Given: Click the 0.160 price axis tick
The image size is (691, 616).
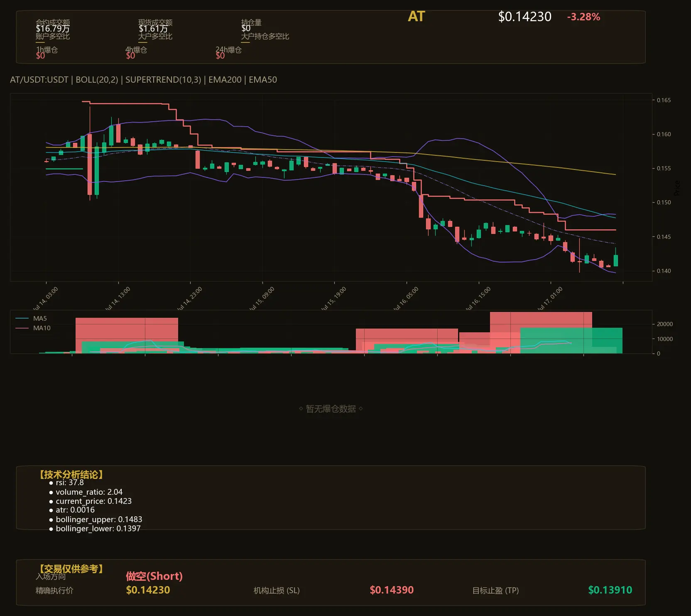Looking at the screenshot, I should [x=664, y=134].
